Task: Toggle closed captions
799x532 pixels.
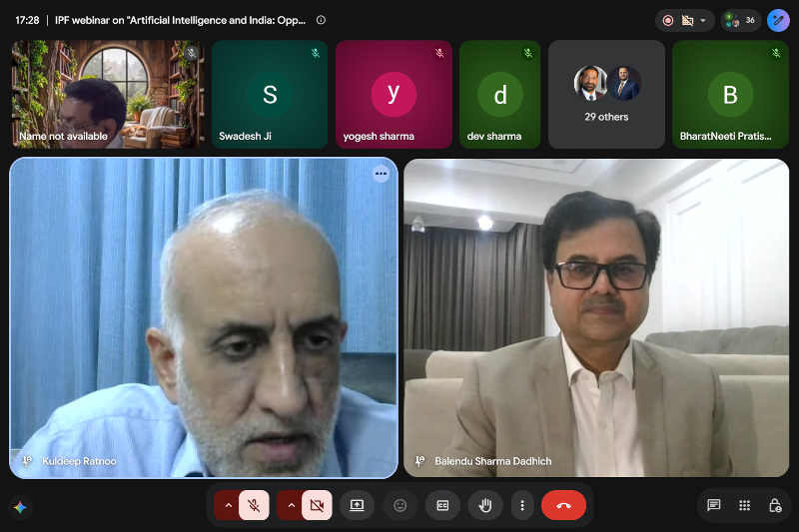Action: coord(442,505)
